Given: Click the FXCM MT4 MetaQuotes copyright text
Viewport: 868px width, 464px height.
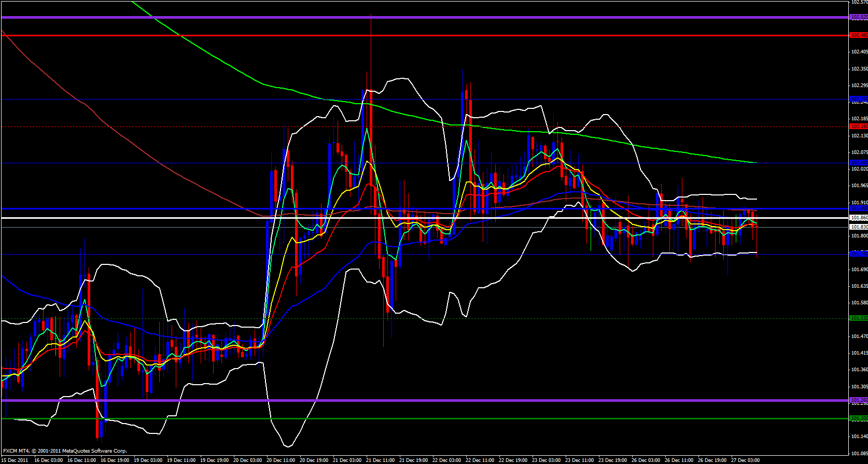Looking at the screenshot, I should 65,451.
